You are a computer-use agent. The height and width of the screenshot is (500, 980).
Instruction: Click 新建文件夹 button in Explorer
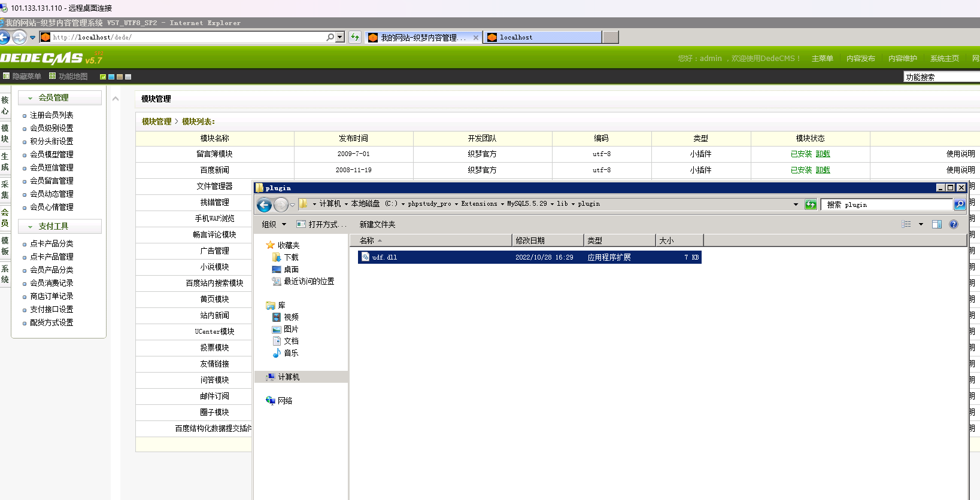point(377,224)
